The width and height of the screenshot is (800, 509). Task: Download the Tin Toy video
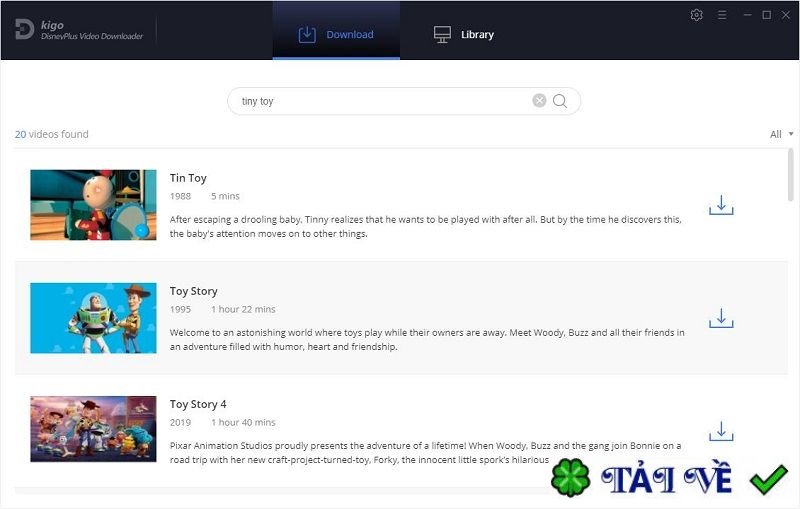721,205
